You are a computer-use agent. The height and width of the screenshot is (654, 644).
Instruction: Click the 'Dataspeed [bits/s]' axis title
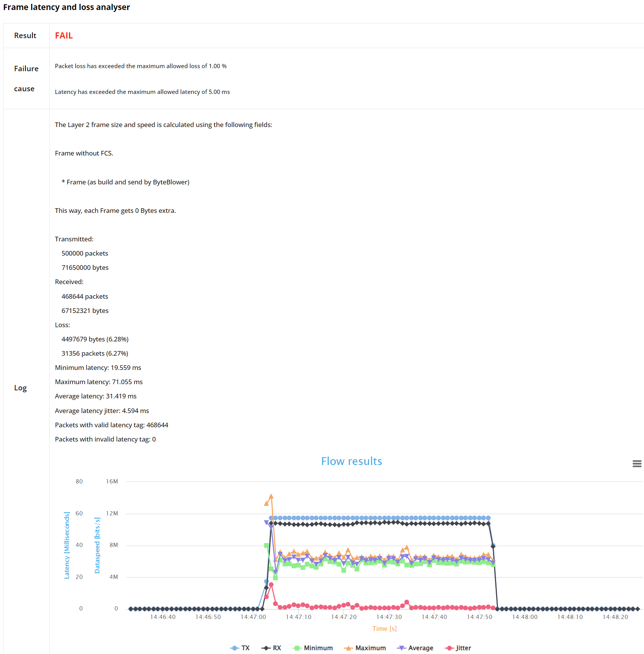point(97,545)
